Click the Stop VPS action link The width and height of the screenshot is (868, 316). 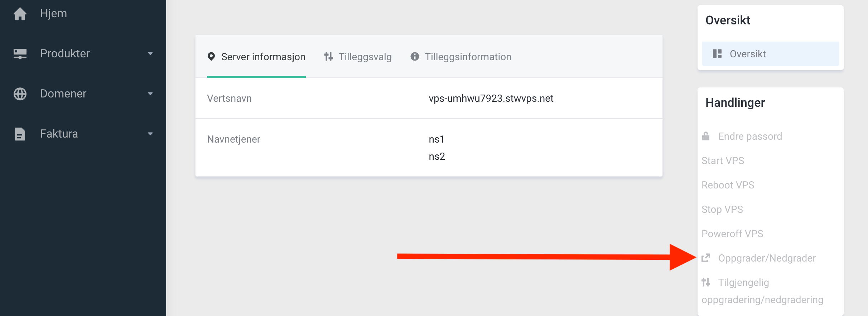click(722, 209)
